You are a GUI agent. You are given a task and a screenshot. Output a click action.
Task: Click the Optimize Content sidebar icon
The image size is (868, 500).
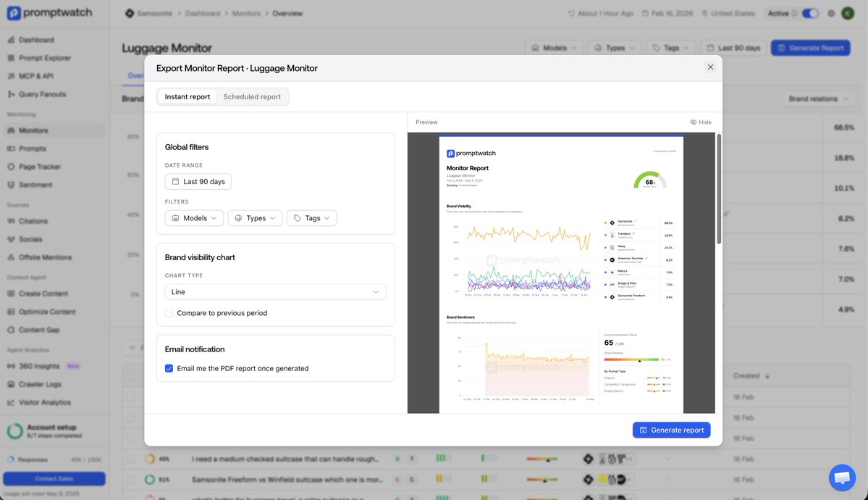pyautogui.click(x=11, y=312)
